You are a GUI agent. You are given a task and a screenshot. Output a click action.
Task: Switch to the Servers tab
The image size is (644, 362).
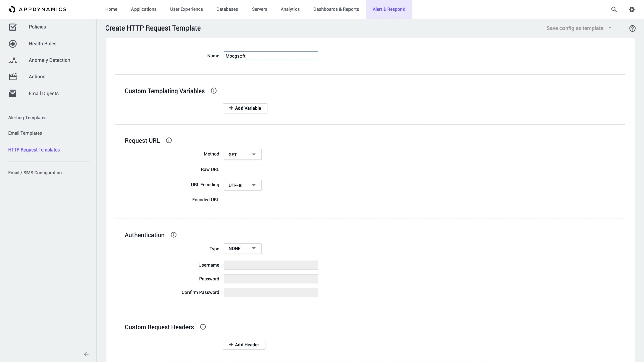[x=260, y=9]
